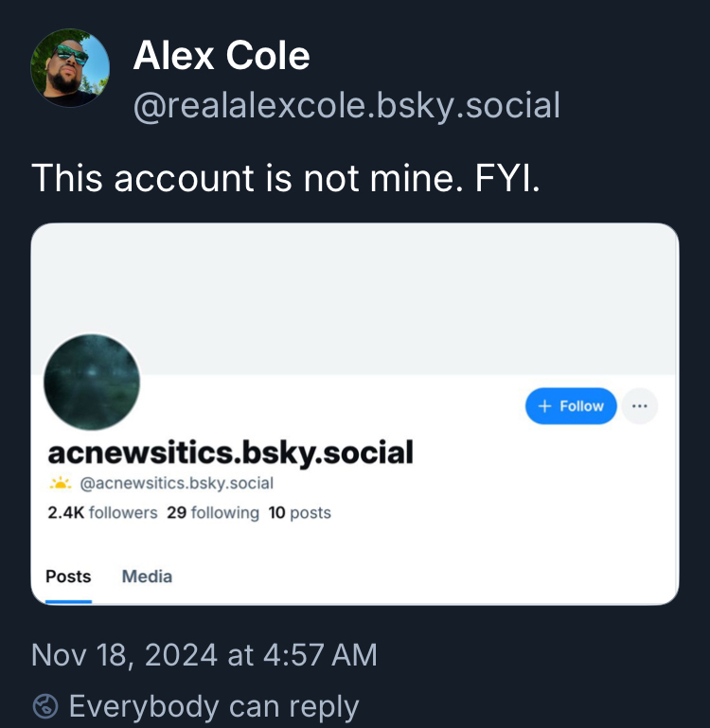710x728 pixels.
Task: Click the 10 posts count
Action: coord(299,512)
